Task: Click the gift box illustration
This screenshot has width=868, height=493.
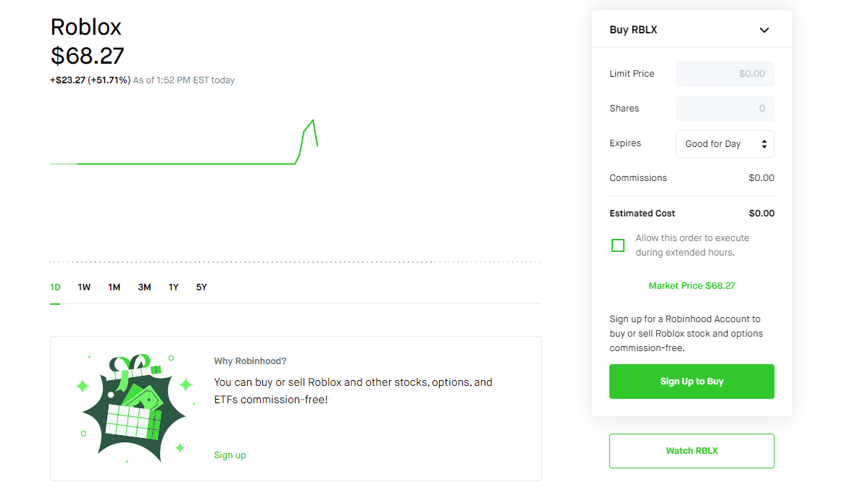Action: click(x=135, y=408)
